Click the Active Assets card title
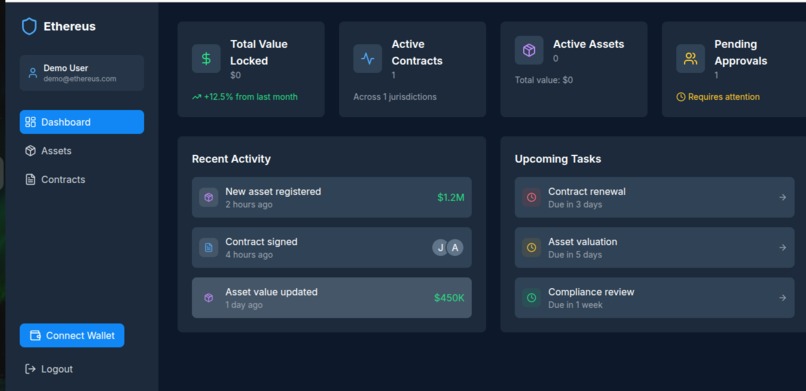 [589, 44]
